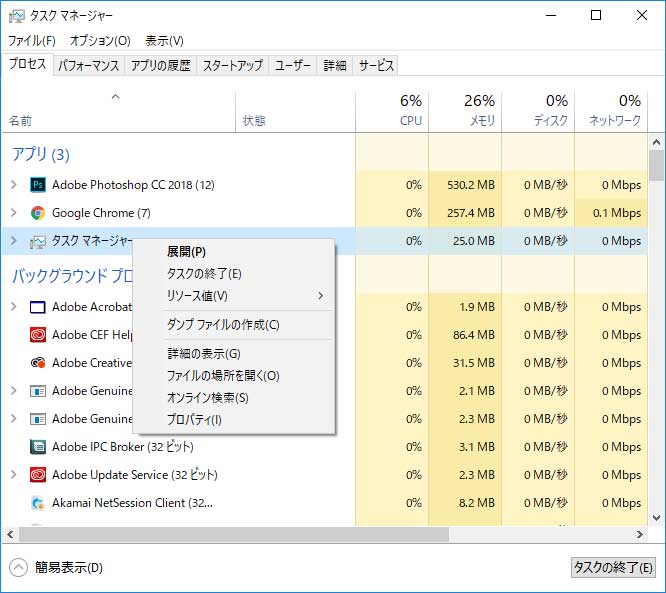Click the 86.4 MB memory value
666x593 pixels.
click(474, 335)
